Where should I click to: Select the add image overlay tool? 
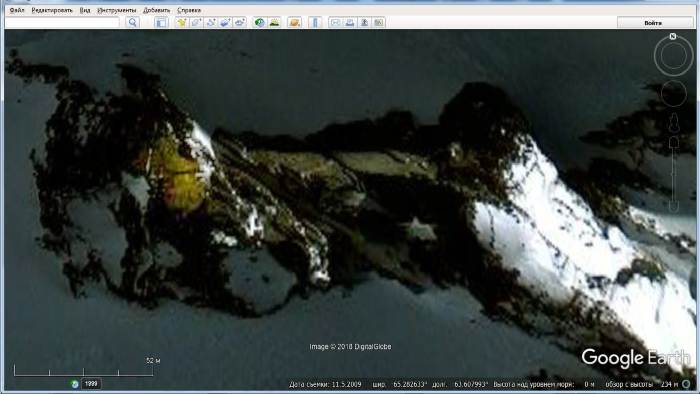tap(225, 22)
